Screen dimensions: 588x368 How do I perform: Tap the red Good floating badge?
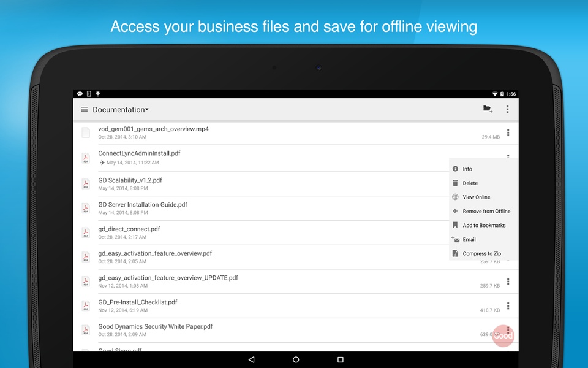tap(503, 335)
